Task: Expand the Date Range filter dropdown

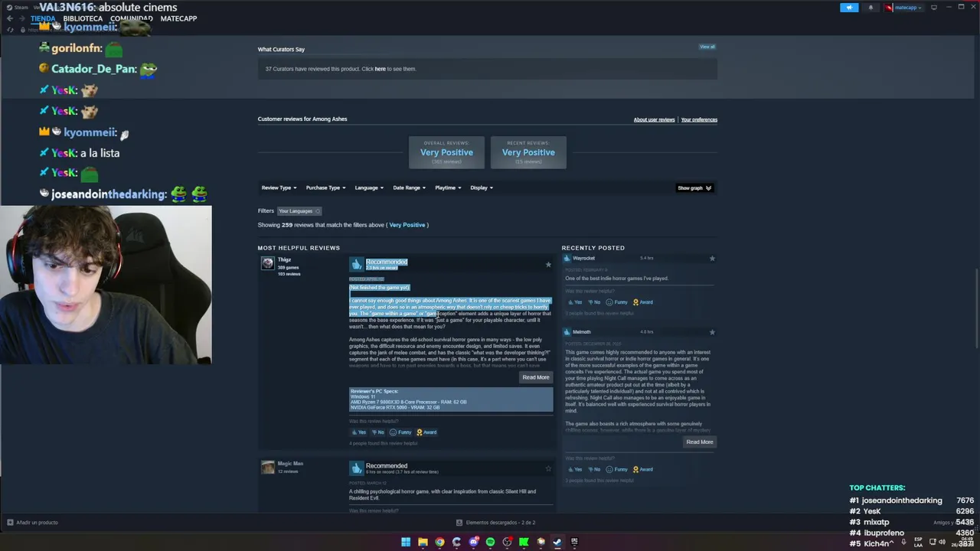Action: tap(410, 187)
